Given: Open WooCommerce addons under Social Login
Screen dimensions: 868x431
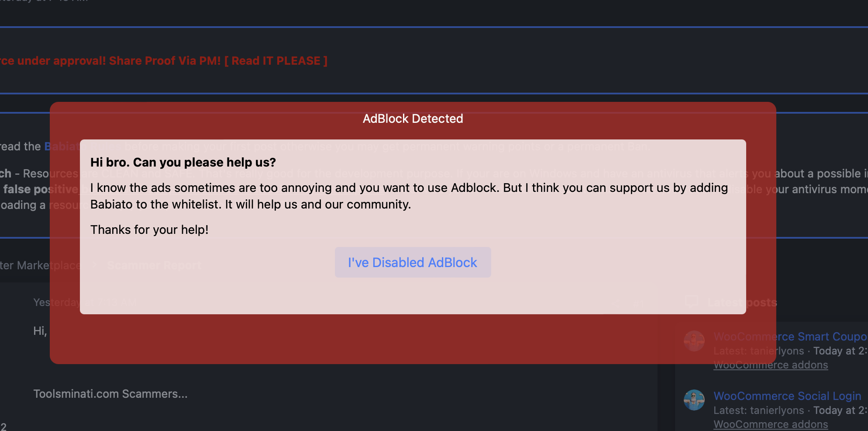Looking at the screenshot, I should pyautogui.click(x=771, y=424).
